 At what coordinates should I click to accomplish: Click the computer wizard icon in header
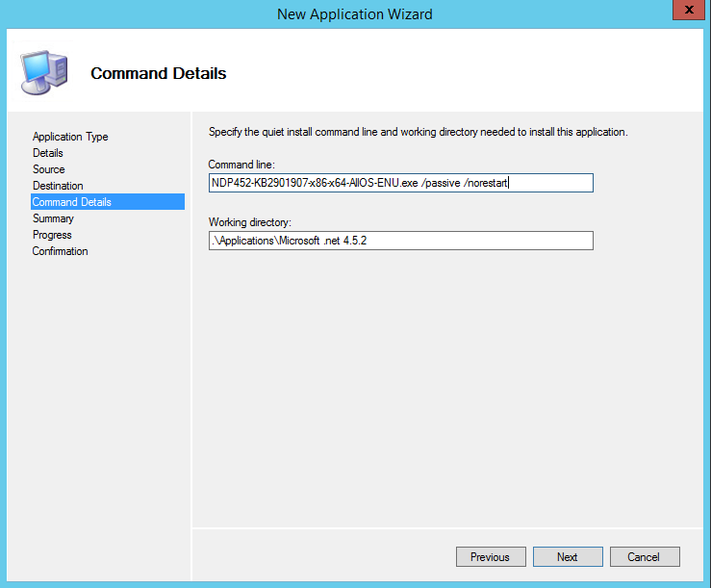(42, 73)
